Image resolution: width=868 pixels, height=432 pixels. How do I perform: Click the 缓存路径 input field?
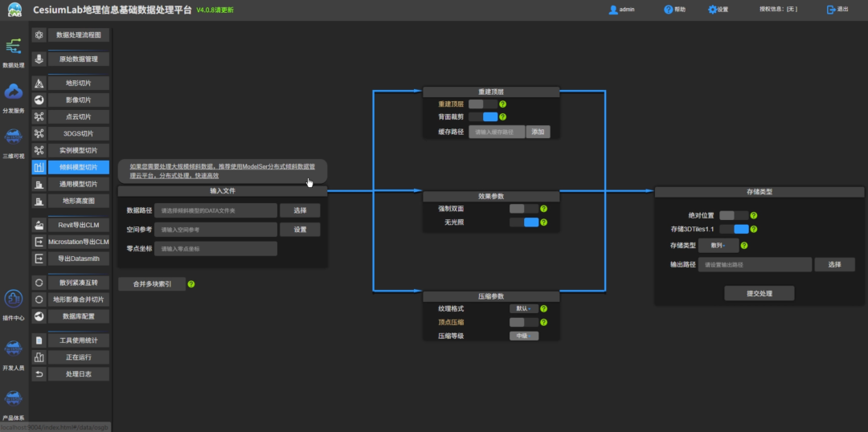tap(497, 132)
